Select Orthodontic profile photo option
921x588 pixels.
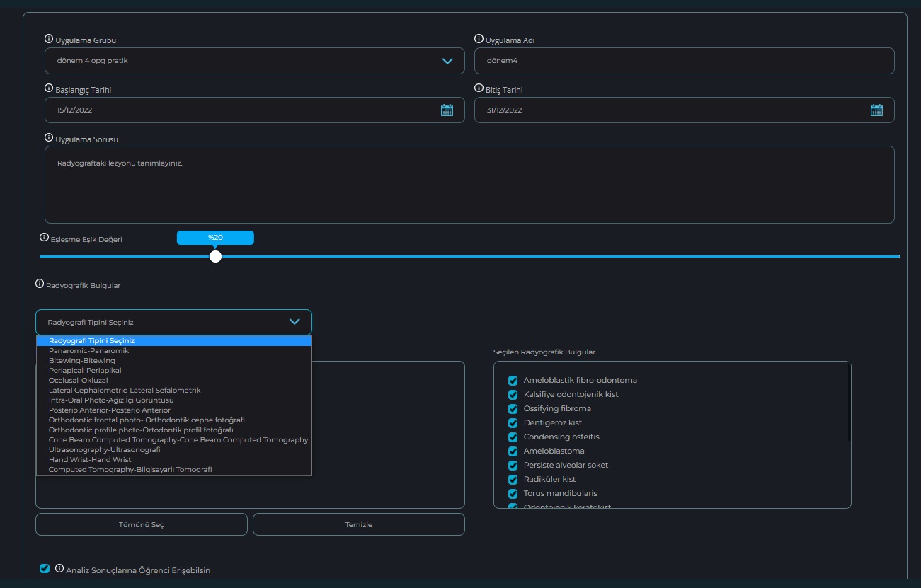coord(174,430)
